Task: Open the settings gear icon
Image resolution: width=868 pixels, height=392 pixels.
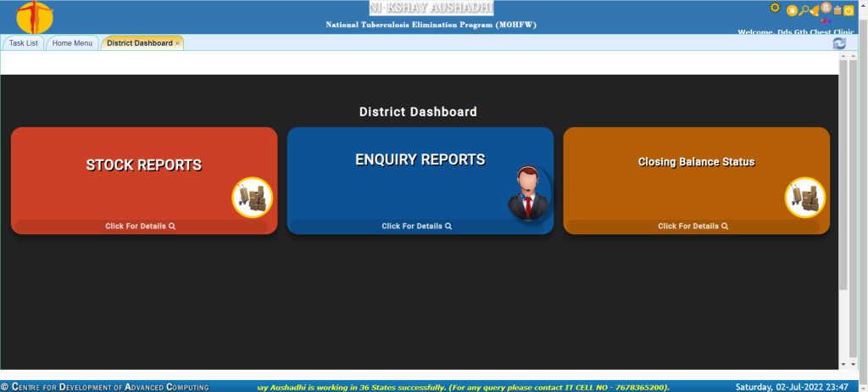Action: [x=775, y=7]
